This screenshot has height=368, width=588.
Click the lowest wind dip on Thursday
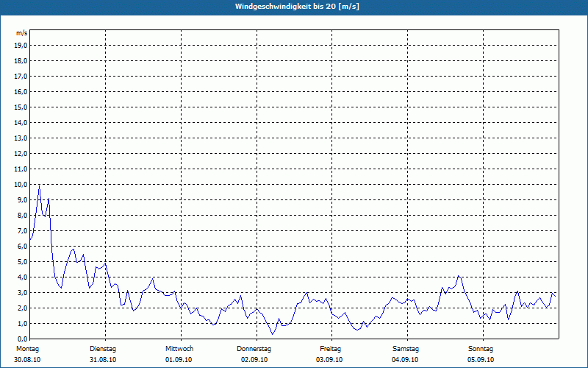(x=273, y=334)
